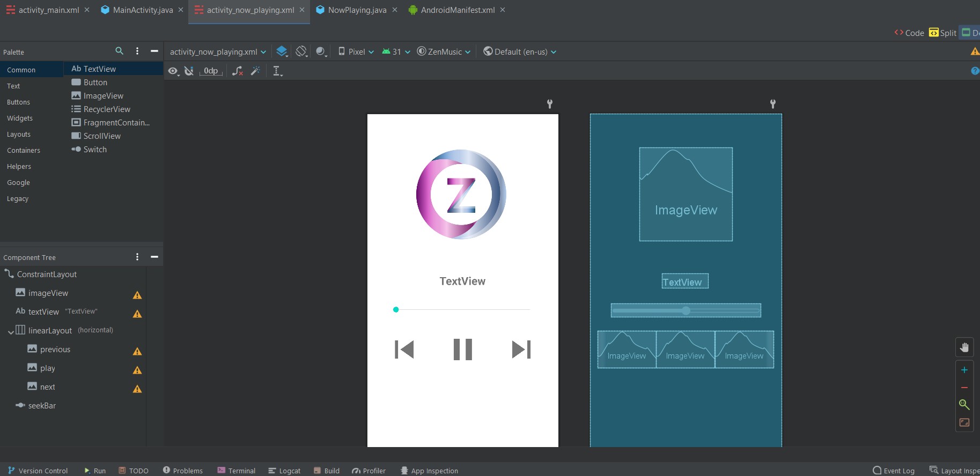Click the orient-for-preview rotate icon
The height and width of the screenshot is (476, 980).
(301, 51)
